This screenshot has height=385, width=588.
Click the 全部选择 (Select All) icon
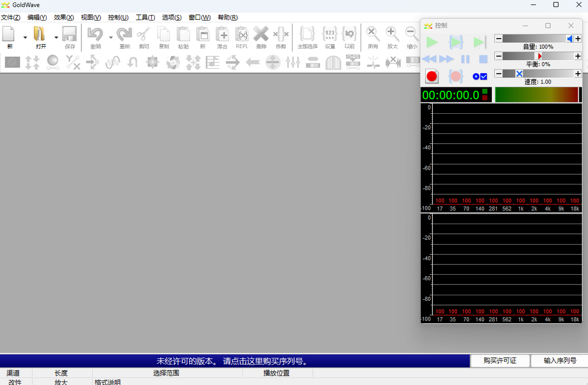(x=307, y=34)
